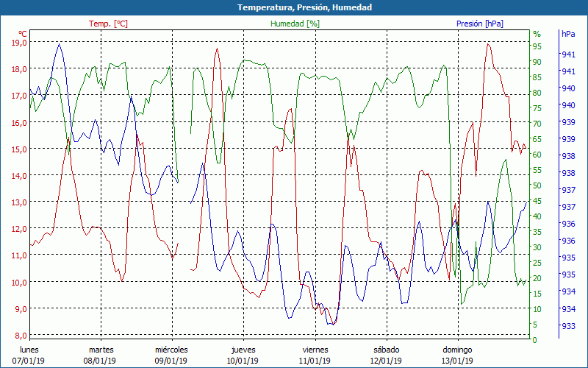Click the 19,0 temperature axis value
588x368 pixels.
19,43
